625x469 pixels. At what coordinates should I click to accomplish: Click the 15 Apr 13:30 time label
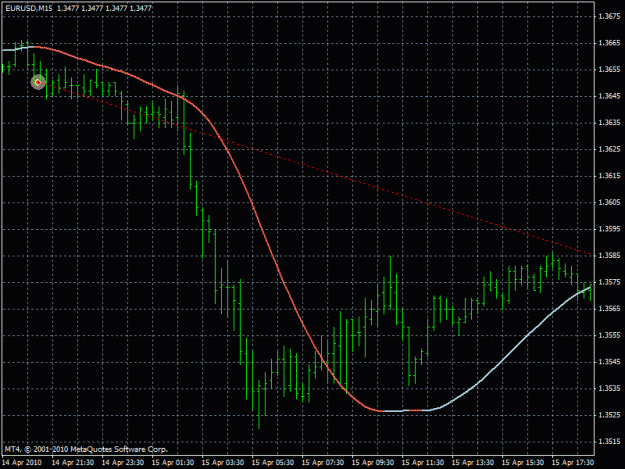473,463
